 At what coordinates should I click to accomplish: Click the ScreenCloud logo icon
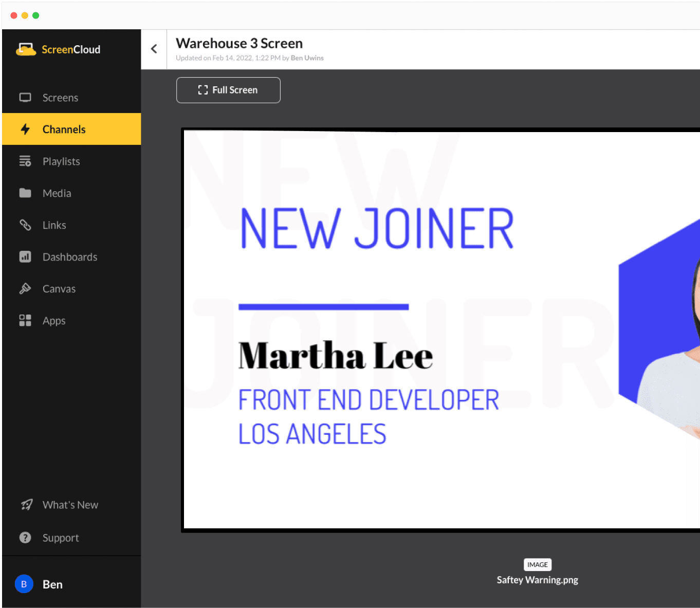coord(26,49)
